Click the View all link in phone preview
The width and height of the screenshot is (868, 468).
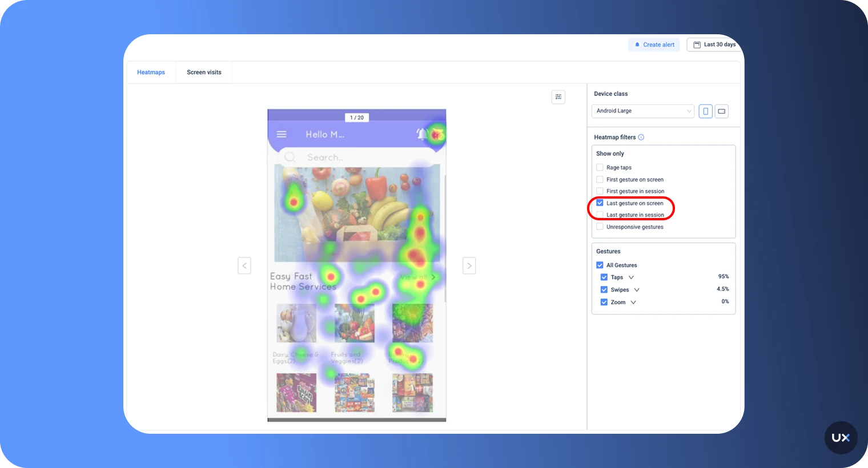click(x=417, y=277)
